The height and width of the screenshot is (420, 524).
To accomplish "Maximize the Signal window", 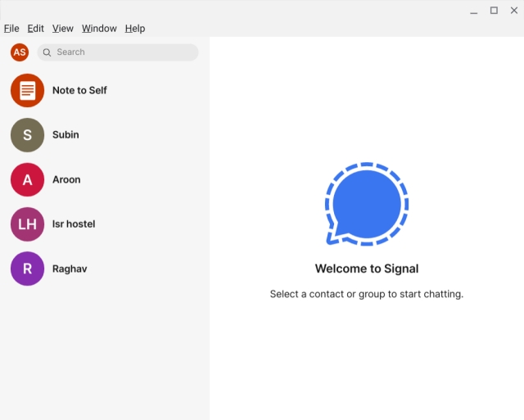I will click(x=494, y=11).
